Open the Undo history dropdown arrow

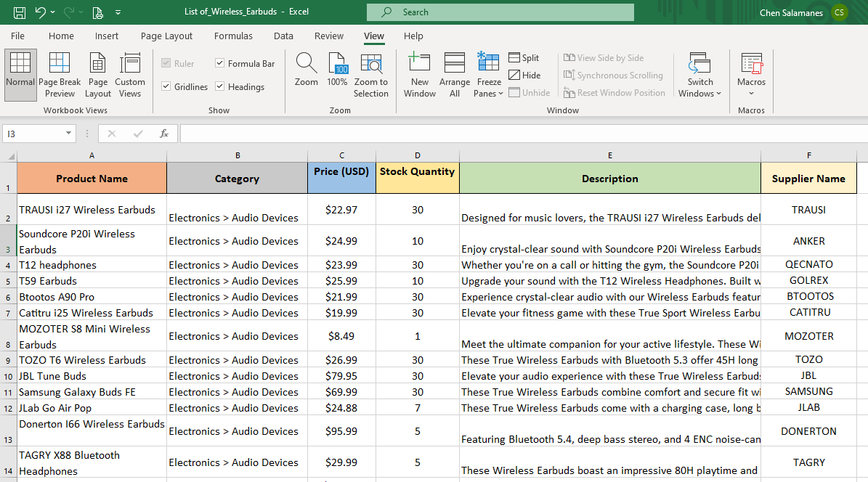(53, 12)
